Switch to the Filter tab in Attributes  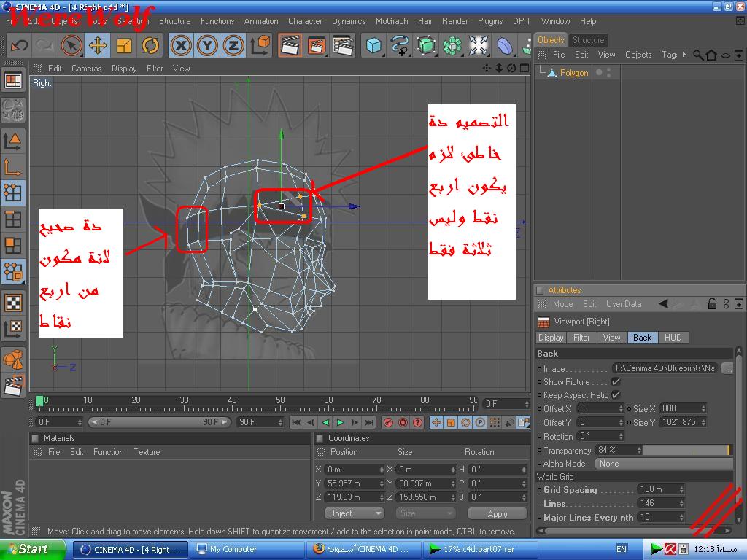tap(581, 338)
